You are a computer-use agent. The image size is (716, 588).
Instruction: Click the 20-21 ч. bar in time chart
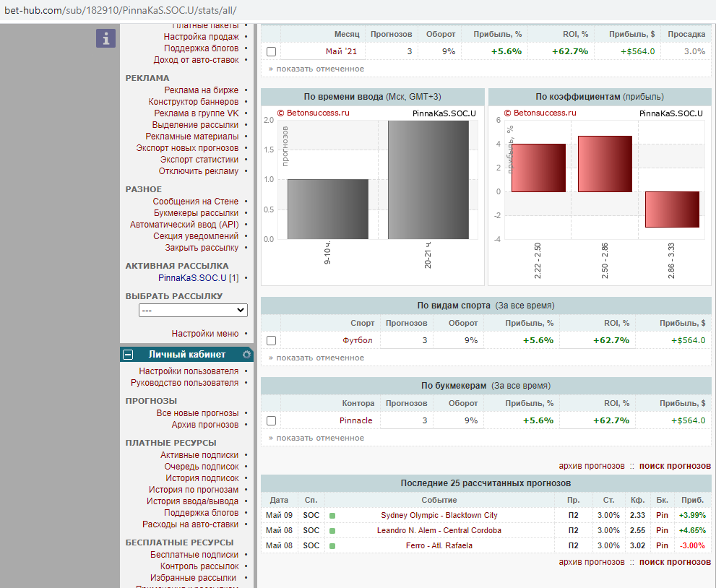(428, 180)
